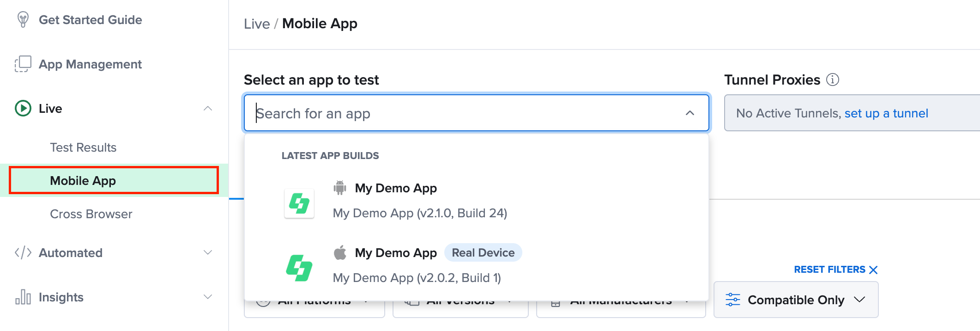Image resolution: width=980 pixels, height=331 pixels.
Task: Collapse the Live section chevron
Action: point(209,108)
